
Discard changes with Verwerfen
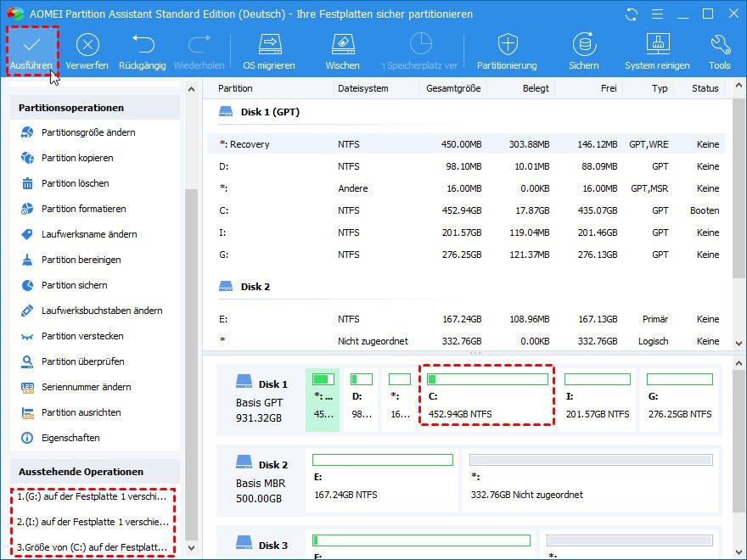(x=87, y=52)
